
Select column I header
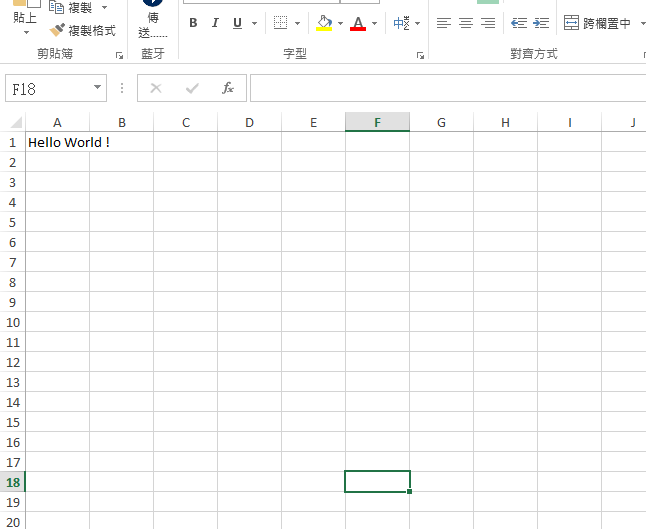coord(569,122)
